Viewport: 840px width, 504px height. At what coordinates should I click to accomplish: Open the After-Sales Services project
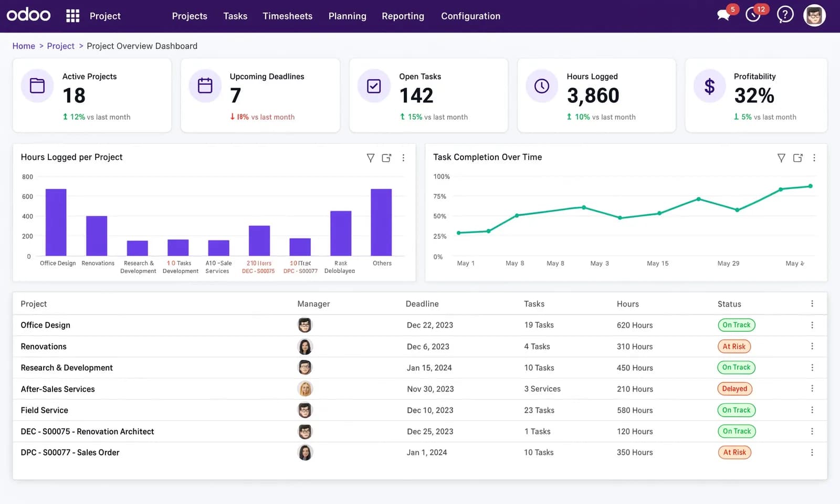tap(58, 389)
